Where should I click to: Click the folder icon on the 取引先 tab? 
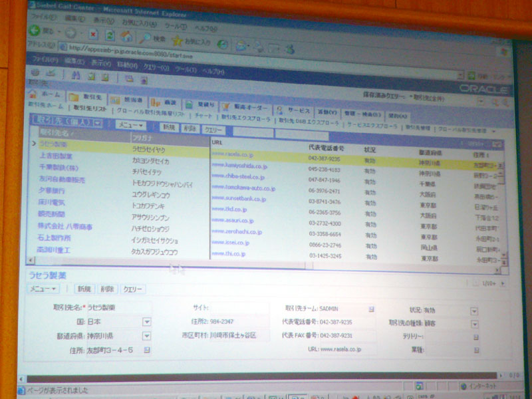click(73, 97)
